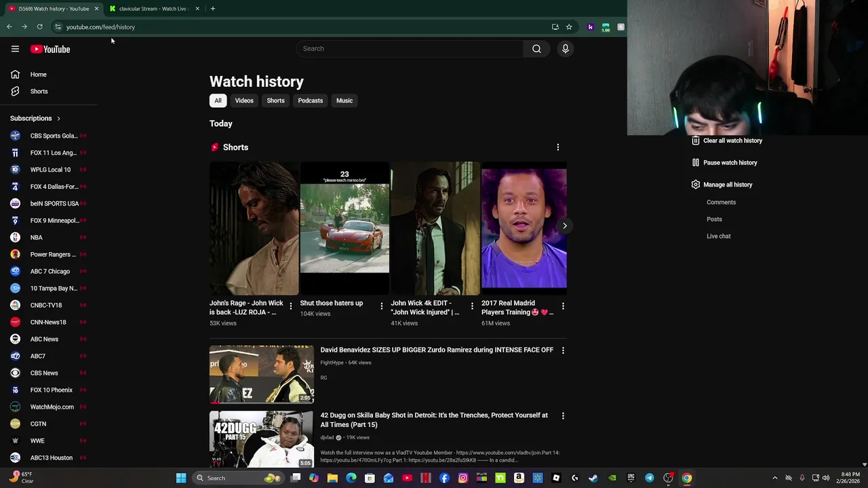Select the Shorts filter chip
This screenshot has height=488, width=868.
click(275, 100)
